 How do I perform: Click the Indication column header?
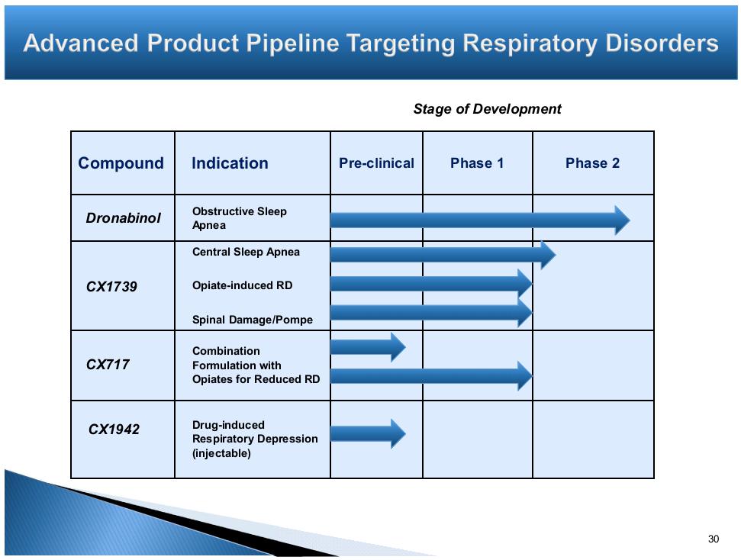pos(230,163)
